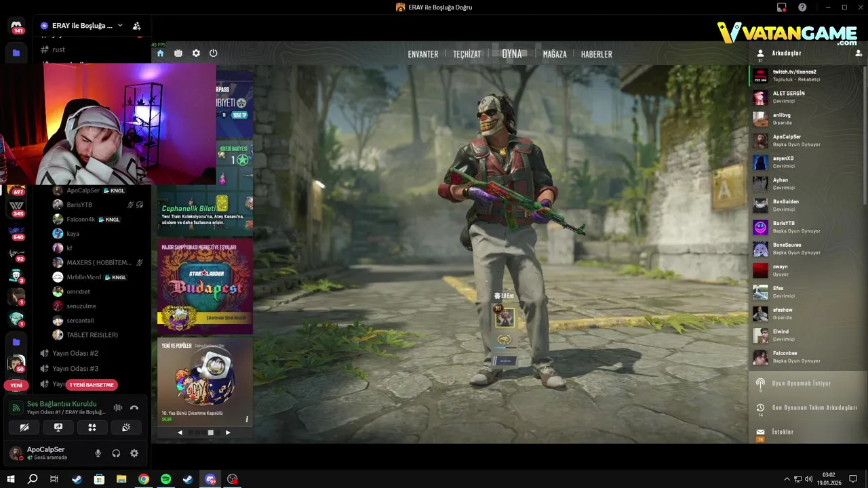
Task: Disconnect from voice with hang-up icon
Action: (x=134, y=407)
